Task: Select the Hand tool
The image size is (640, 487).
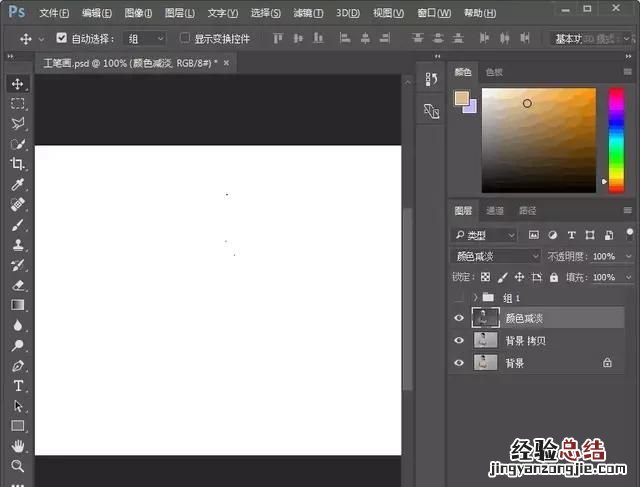Action: 18,446
